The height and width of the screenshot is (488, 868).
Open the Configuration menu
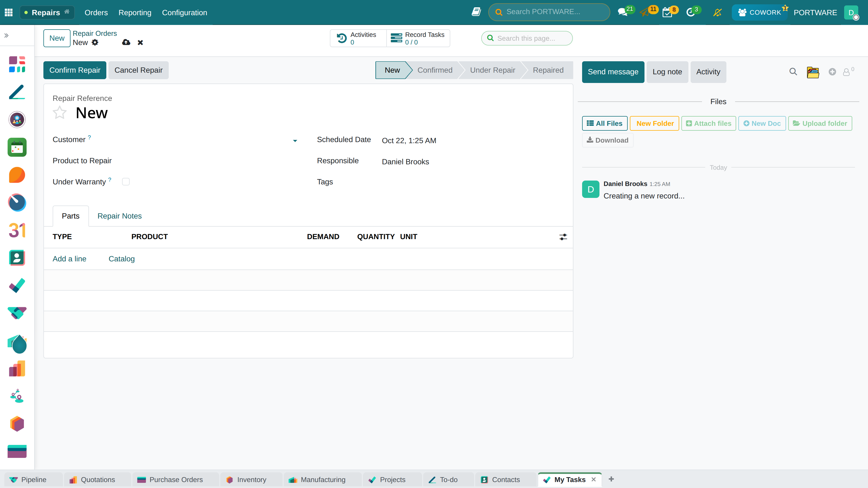pyautogui.click(x=184, y=12)
